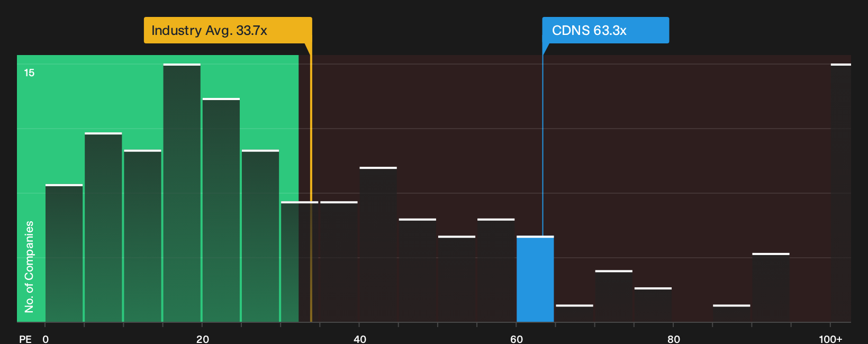
Task: Select the bar for PE 50 to 55
Action: 457,279
